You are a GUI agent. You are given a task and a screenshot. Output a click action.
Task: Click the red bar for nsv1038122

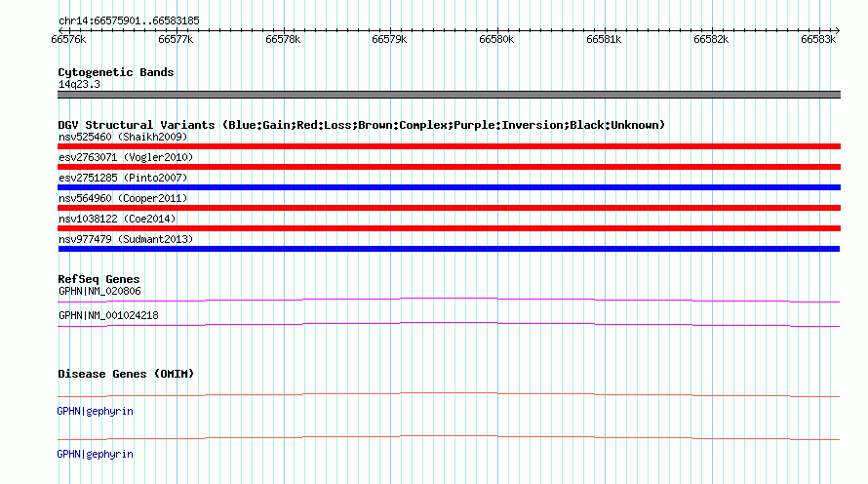pyautogui.click(x=449, y=228)
